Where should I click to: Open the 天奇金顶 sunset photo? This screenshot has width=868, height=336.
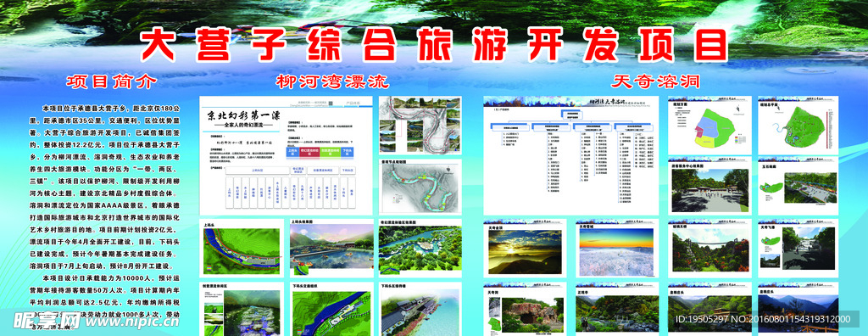coord(525,248)
